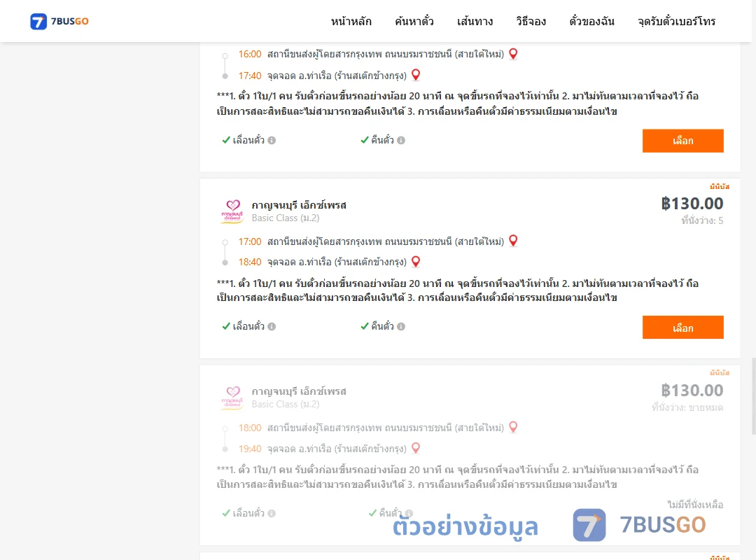
Task: Click info icon beside เลื่อนตั๋ว in 16:00 trip
Action: 272,141
